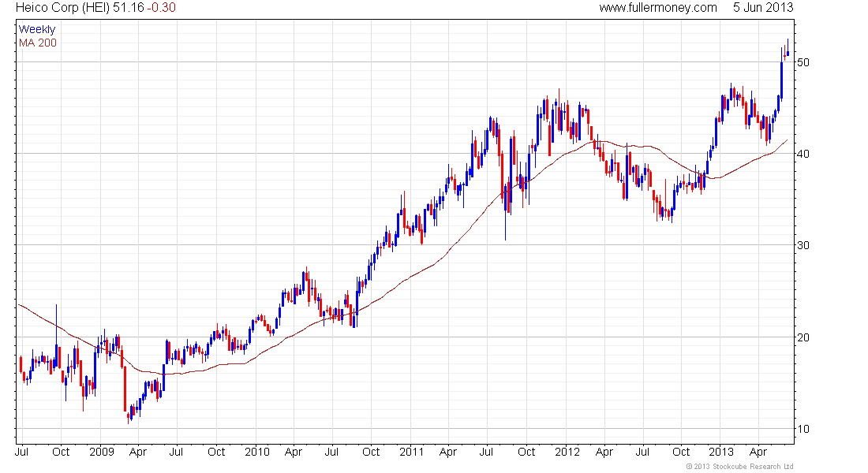Click the red 'MA 200' legend label
The image size is (868, 473).
38,43
